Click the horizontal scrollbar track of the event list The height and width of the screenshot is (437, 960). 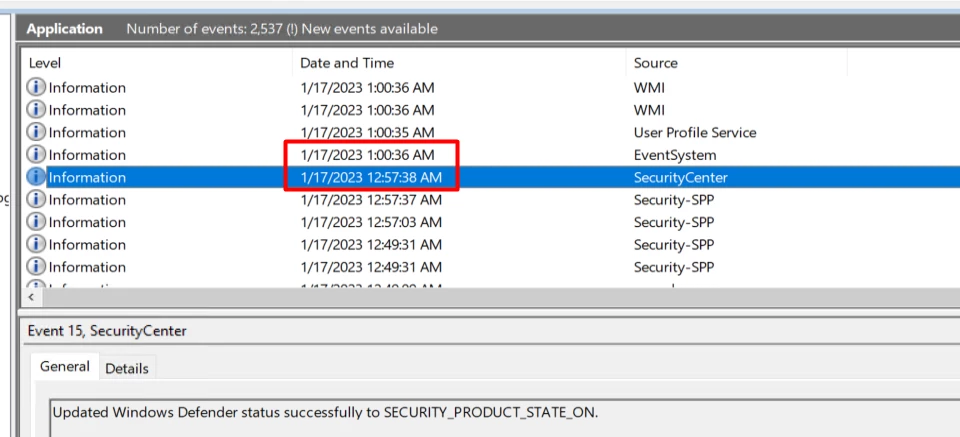[501, 297]
